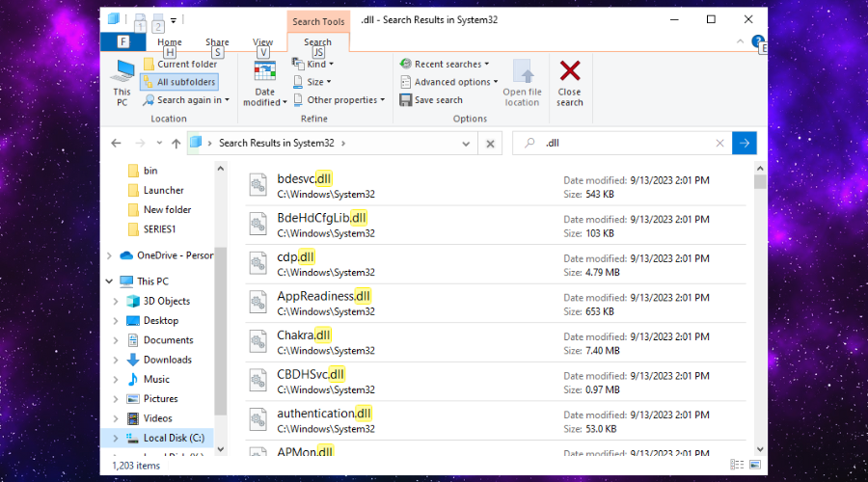Expand the address bar history dropdown
Viewport: 868px width, 482px height.
click(466, 144)
